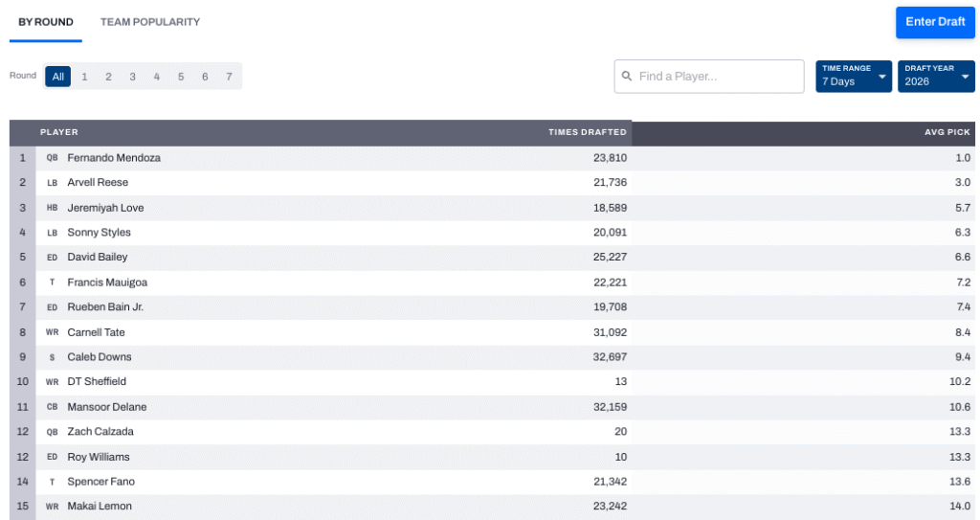Open the Time Range dropdown
This screenshot has height=520, width=980.
[x=853, y=77]
